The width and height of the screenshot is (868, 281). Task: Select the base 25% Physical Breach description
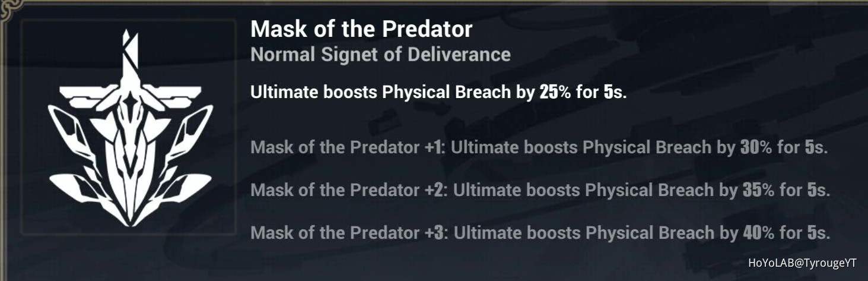438,93
